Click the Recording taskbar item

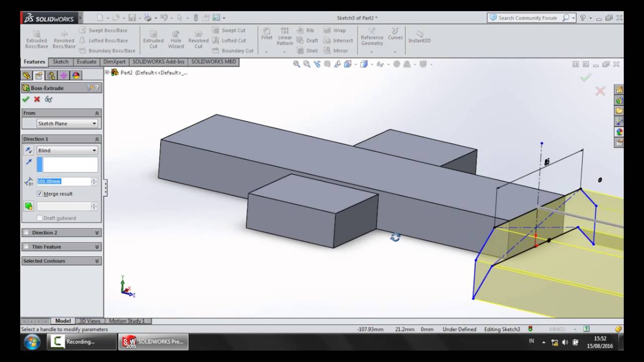click(81, 342)
